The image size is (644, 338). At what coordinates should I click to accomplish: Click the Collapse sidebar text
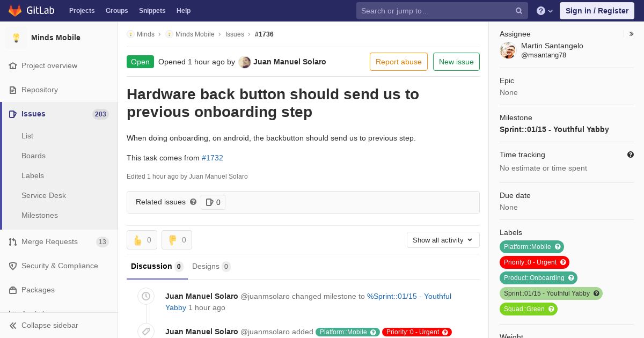[x=49, y=325]
